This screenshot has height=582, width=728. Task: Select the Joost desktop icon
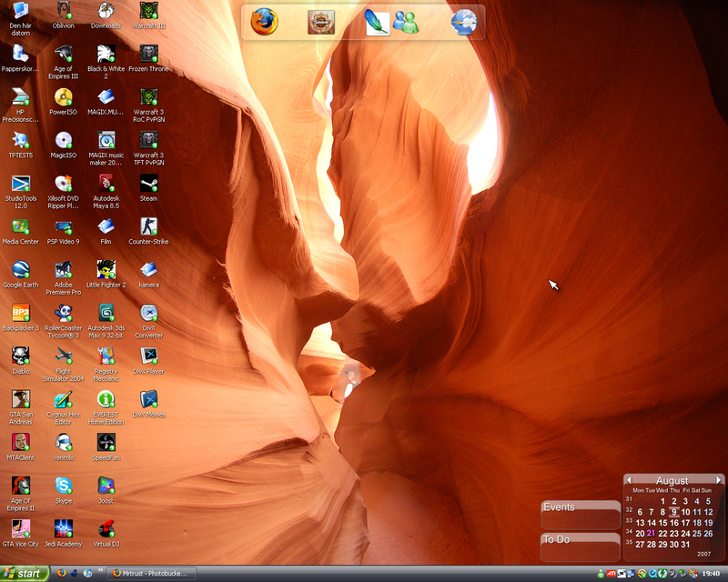point(106,486)
